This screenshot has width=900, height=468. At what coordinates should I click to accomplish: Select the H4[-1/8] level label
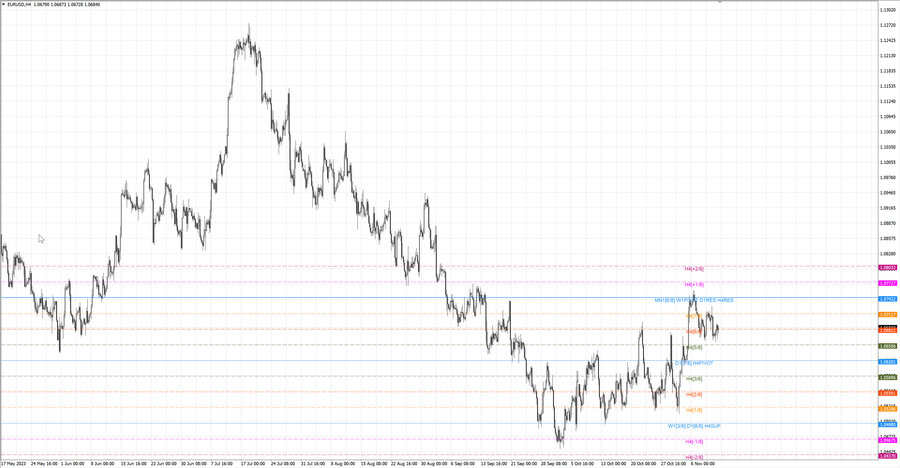click(694, 442)
